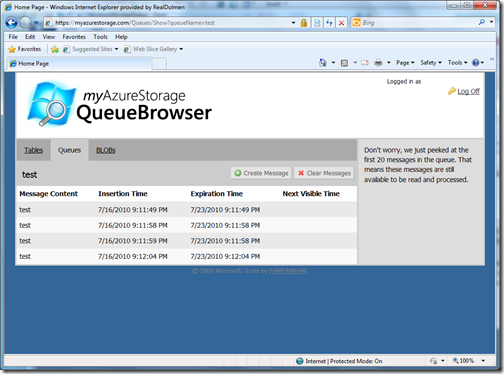Click the FAMFAMFAM footer link
Screen dimensions: 504x374
288,271
